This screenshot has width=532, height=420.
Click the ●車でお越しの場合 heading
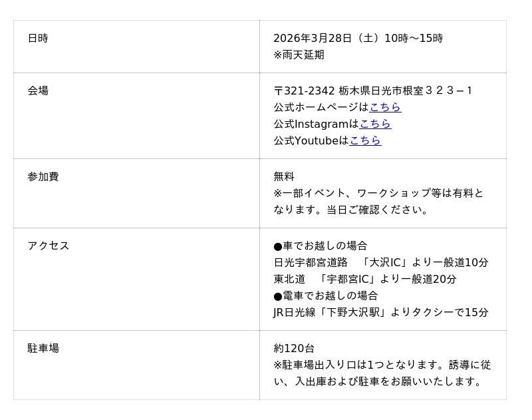click(320, 246)
